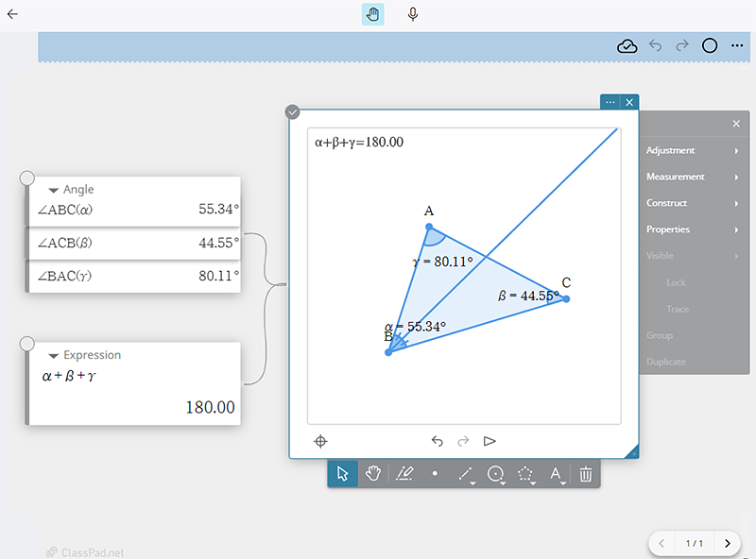Open the Properties submenu
This screenshot has width=756, height=559.
coord(694,229)
